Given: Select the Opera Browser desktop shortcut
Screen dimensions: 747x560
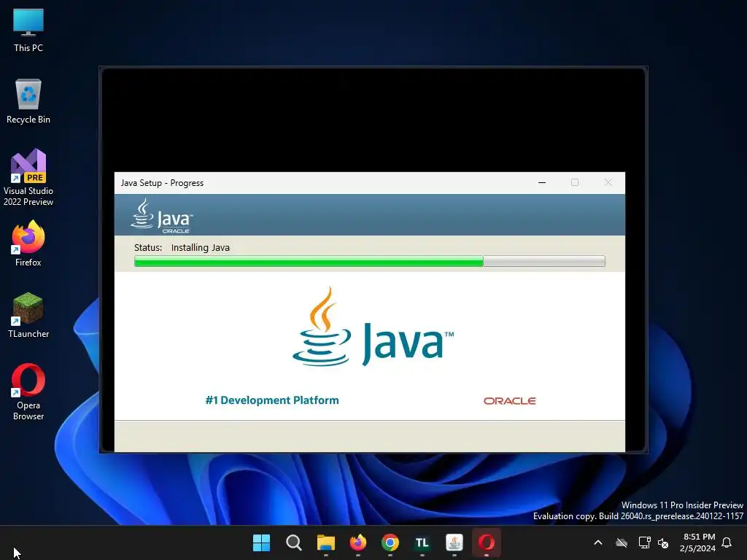Looking at the screenshot, I should pos(28,392).
